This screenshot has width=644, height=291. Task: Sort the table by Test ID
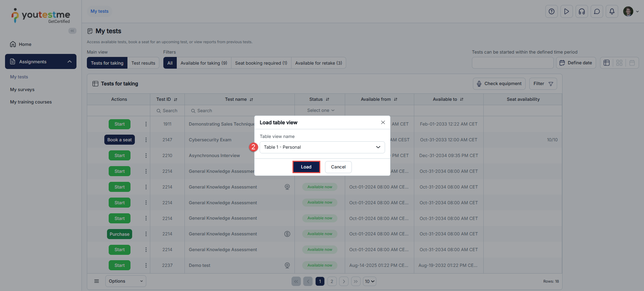coord(175,99)
